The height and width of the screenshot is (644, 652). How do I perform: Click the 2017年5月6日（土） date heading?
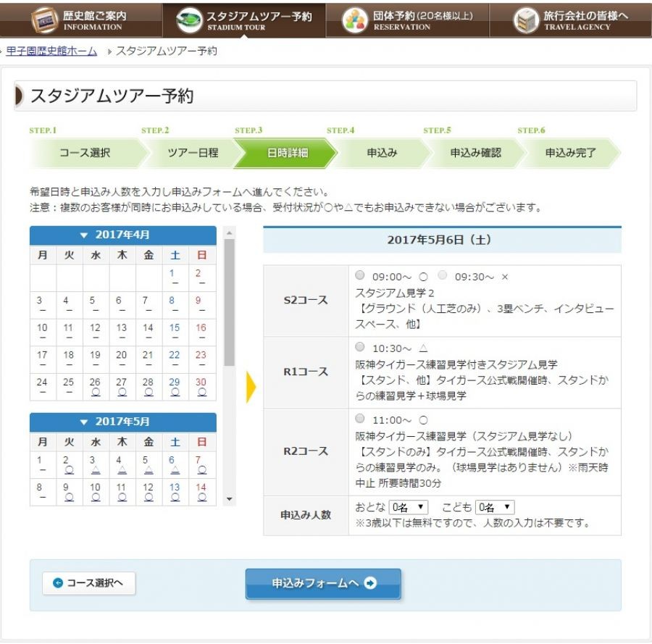(x=442, y=240)
